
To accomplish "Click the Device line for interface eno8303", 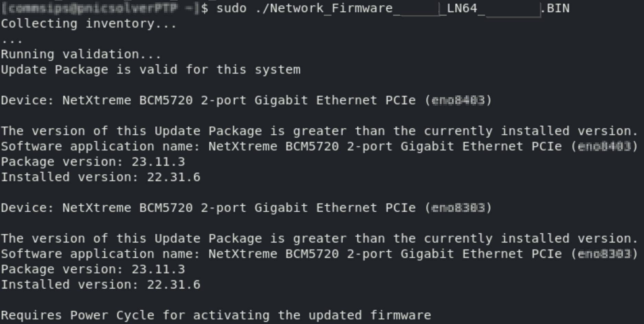I will (246, 208).
